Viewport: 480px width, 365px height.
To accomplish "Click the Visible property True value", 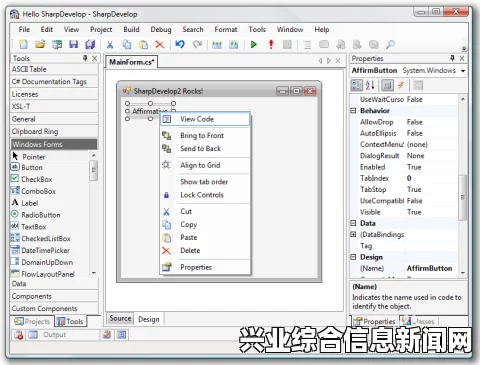I will tap(430, 212).
